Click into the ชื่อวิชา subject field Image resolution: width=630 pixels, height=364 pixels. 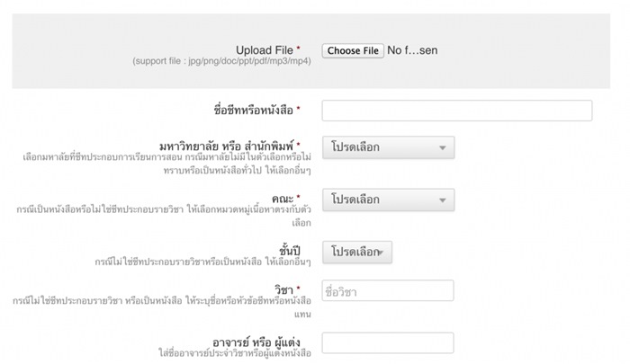[x=388, y=290]
